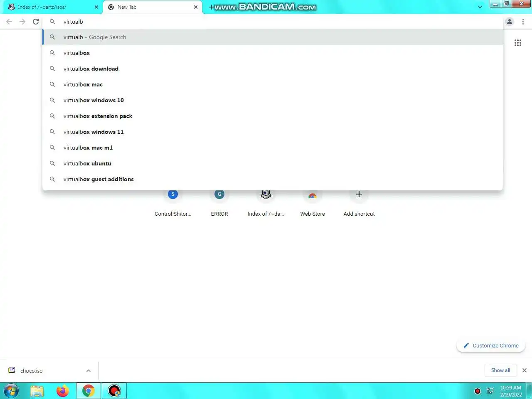Select 'virtualbox ubuntu' suggestion
Viewport: 532px width, 399px height.
(273, 163)
